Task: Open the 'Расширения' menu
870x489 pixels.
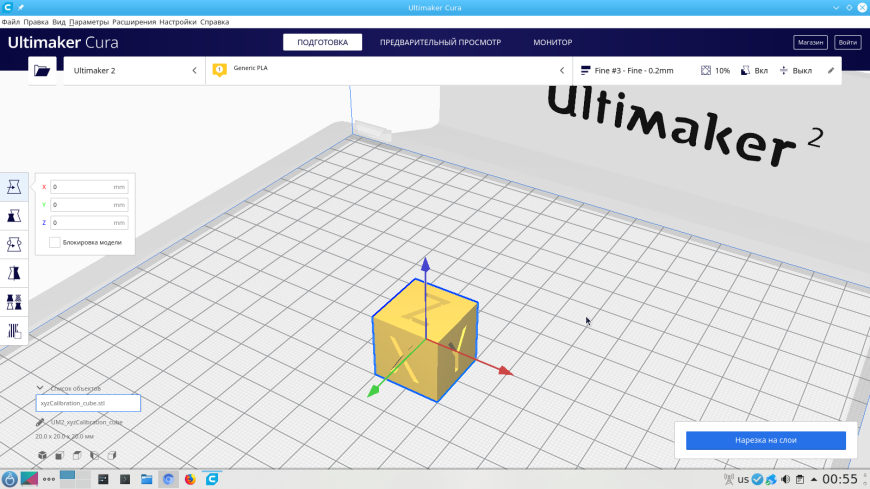Action: 134,22
